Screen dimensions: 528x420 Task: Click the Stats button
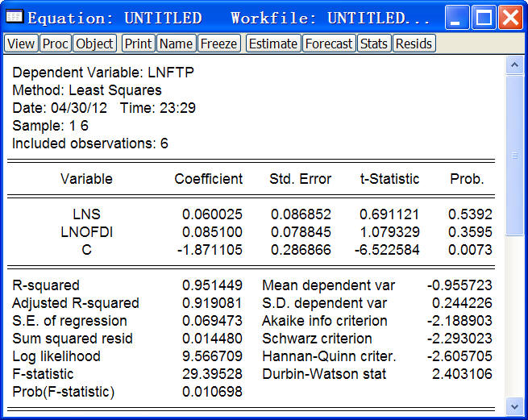(374, 44)
